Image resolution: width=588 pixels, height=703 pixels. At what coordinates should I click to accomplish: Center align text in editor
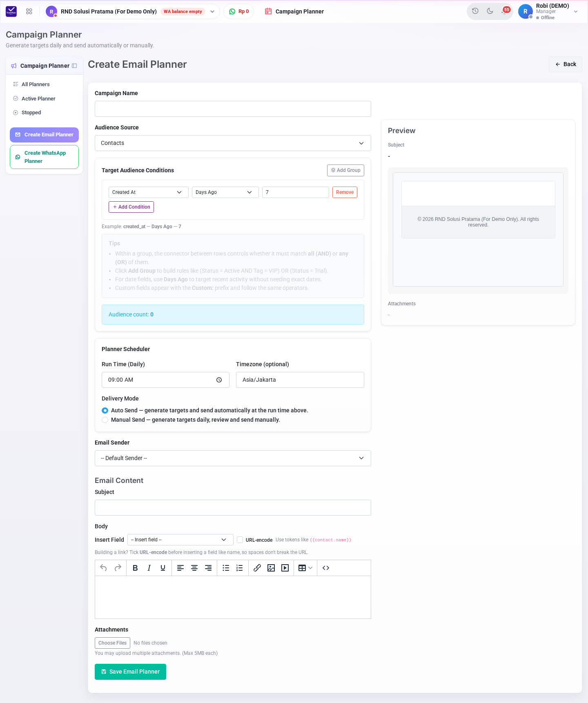click(x=194, y=568)
